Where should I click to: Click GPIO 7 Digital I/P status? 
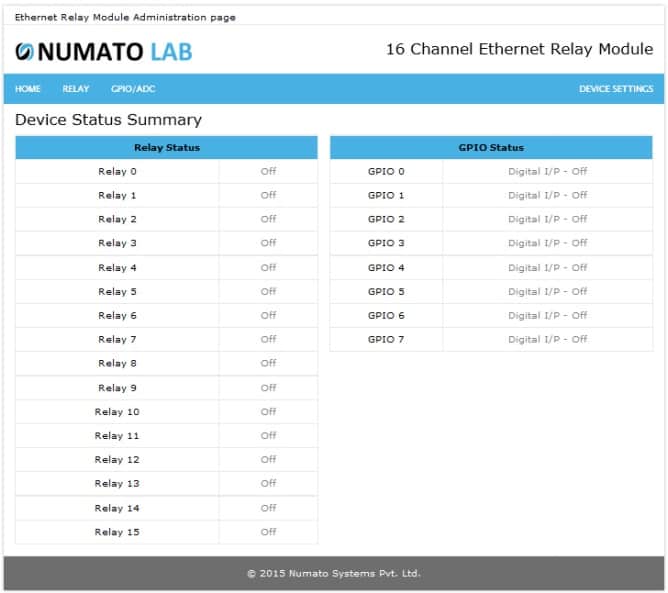point(547,339)
